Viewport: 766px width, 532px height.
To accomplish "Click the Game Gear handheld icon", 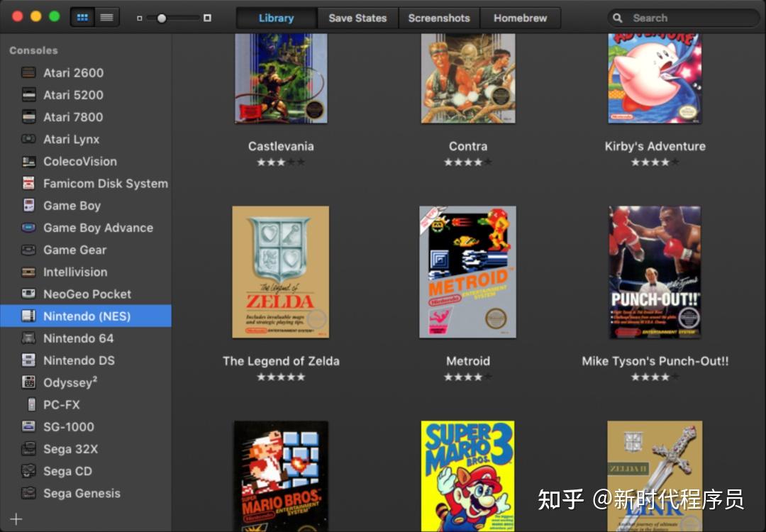I will pyautogui.click(x=29, y=250).
